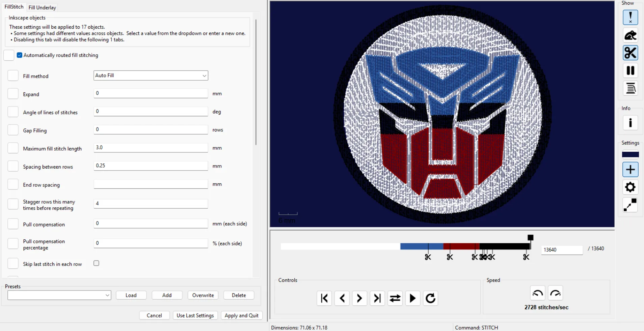Jump to the last stitch
The image size is (644, 331).
[x=377, y=298]
